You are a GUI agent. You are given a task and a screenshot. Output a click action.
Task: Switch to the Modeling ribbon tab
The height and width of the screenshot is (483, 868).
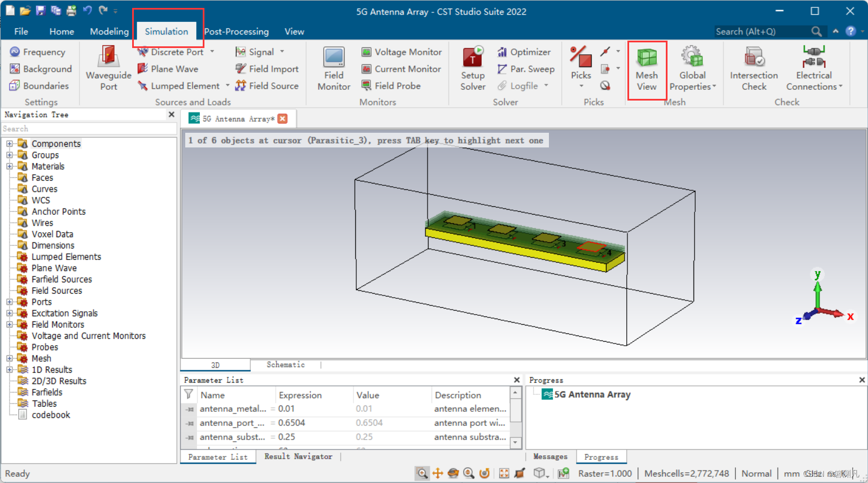[109, 32]
